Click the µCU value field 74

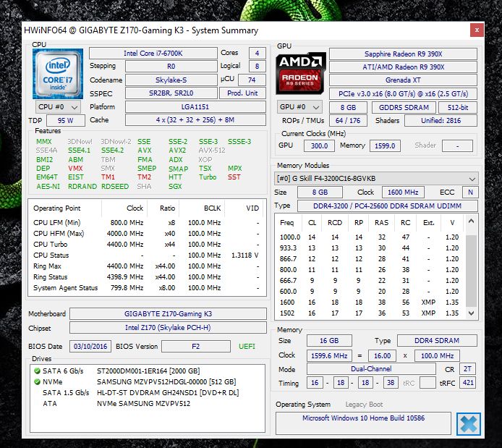point(252,80)
